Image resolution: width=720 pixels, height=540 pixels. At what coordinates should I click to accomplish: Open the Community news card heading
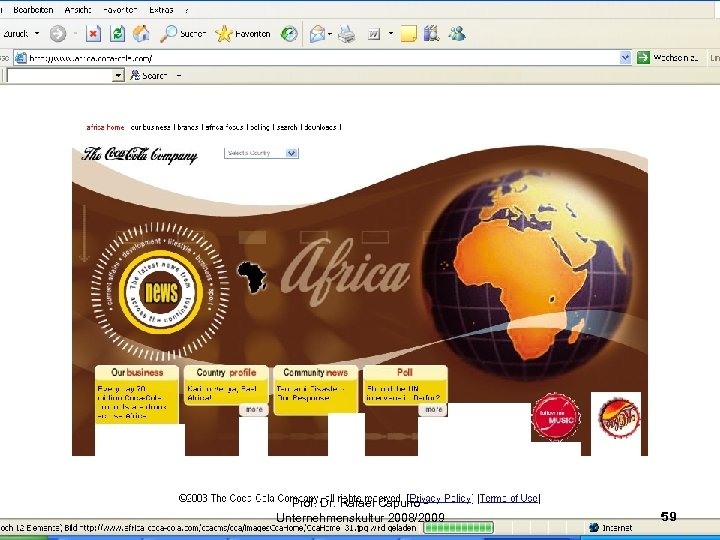(315, 372)
